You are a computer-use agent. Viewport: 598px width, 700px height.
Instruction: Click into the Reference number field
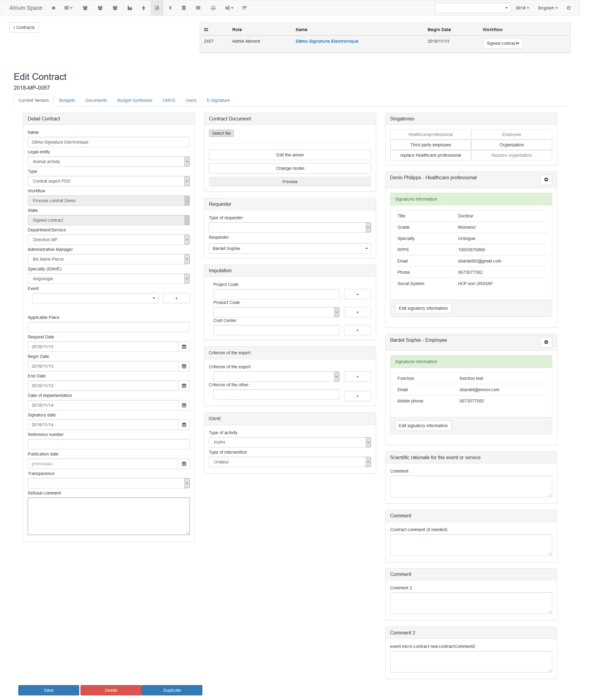click(x=109, y=444)
